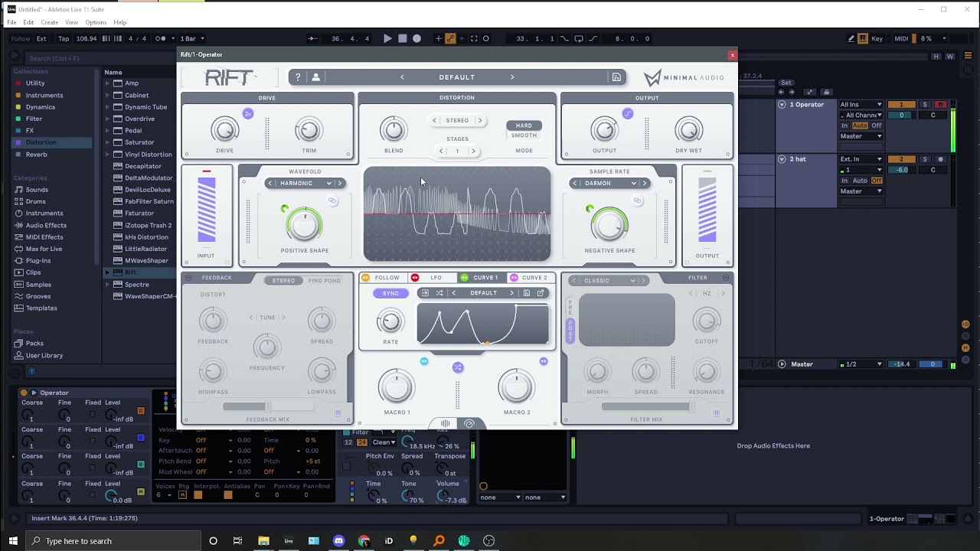
Task: Select SMOOTH distortion mode
Action: tap(524, 135)
